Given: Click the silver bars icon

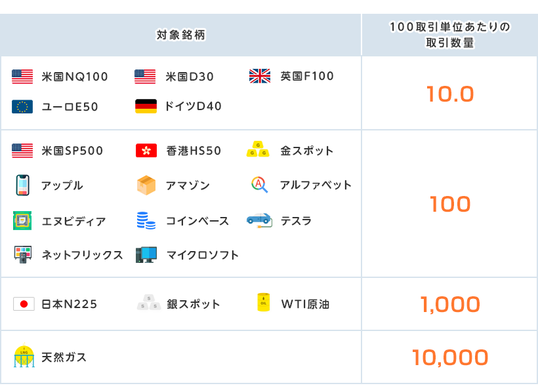Looking at the screenshot, I should 148,304.
